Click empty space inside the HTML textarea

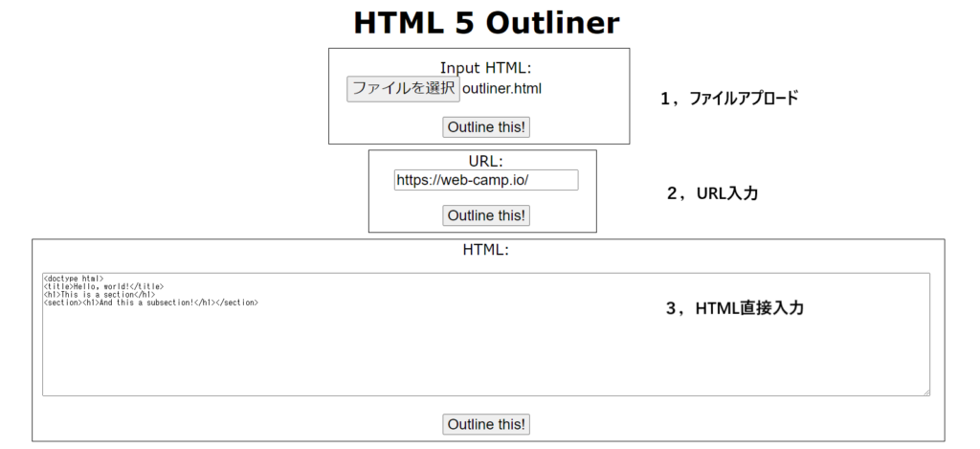[479, 354]
